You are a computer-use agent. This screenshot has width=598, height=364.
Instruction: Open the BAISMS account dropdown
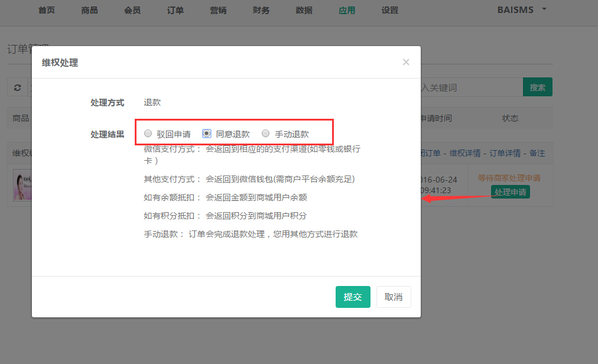click(x=522, y=10)
